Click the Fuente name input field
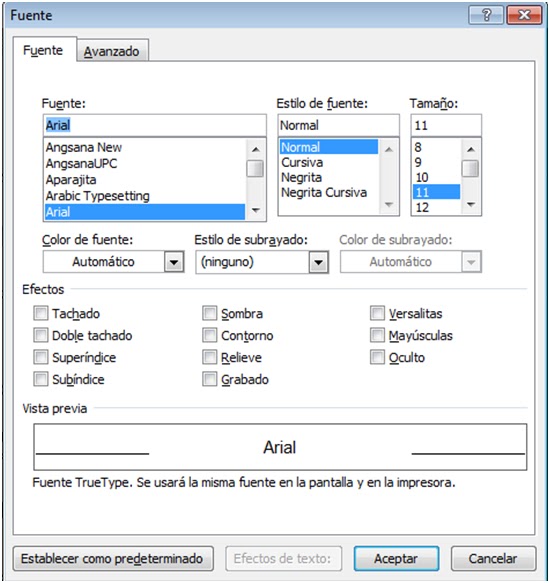The image size is (549, 583). pos(155,125)
